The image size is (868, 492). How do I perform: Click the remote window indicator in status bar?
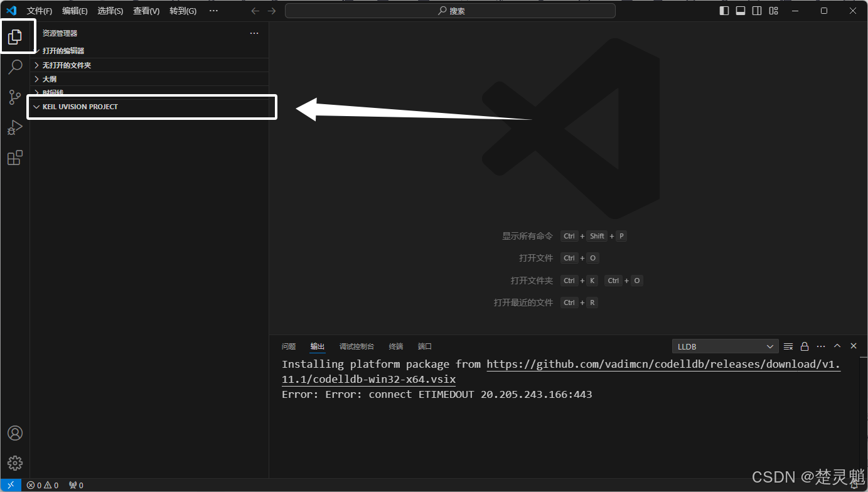(11, 485)
